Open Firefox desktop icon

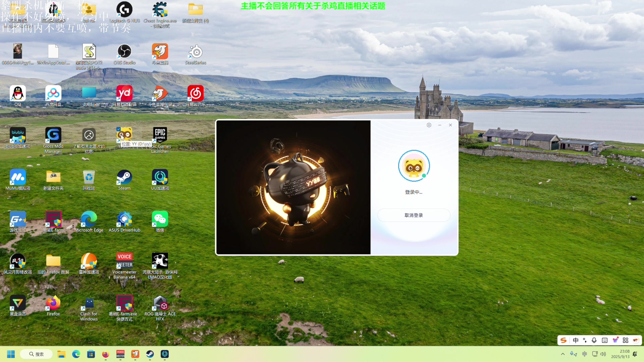53,305
